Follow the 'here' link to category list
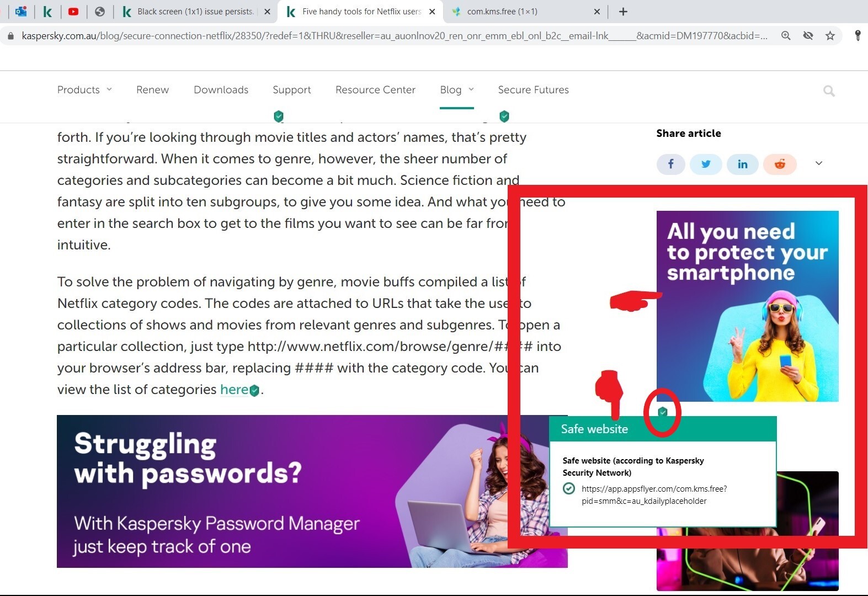Viewport: 868px width, 596px height. 234,390
